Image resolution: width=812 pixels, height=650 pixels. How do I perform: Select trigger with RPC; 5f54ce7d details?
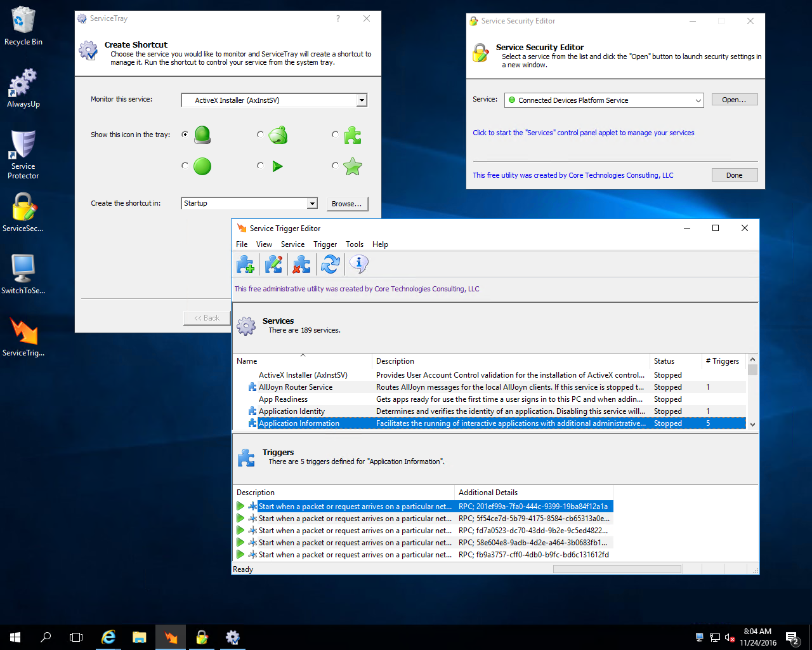point(423,519)
